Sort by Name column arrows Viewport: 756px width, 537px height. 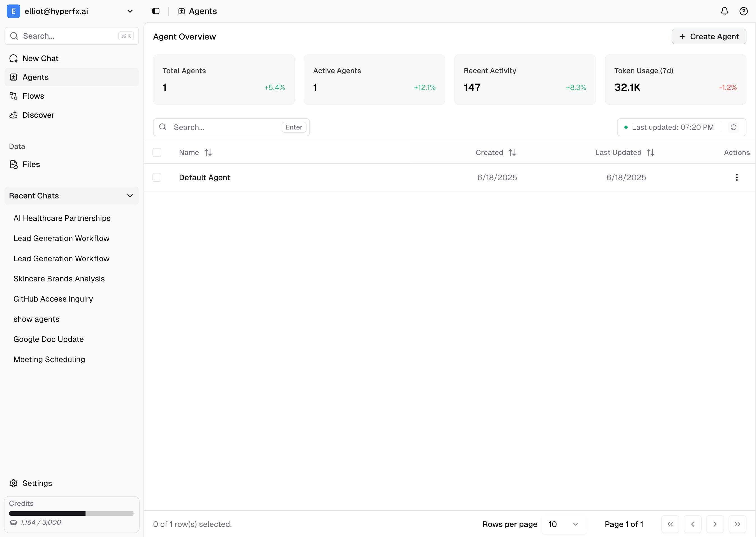click(x=208, y=152)
